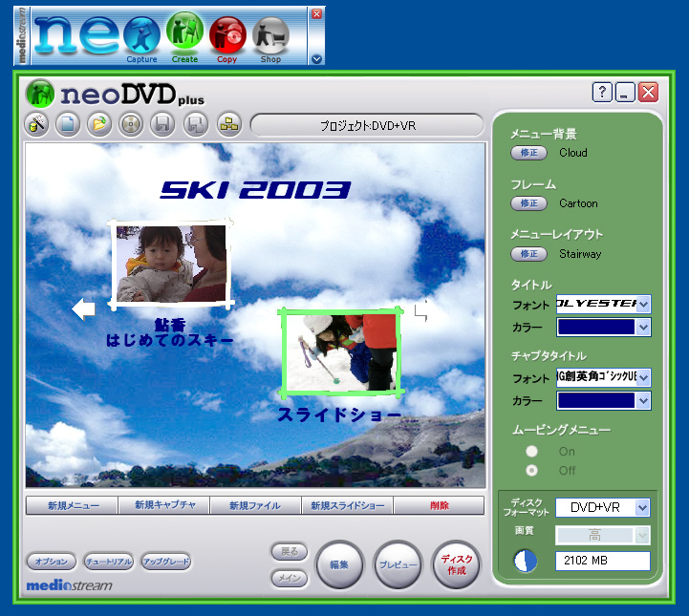Open project with the folder icon
Viewport: 689px width, 616px height.
pos(99,125)
